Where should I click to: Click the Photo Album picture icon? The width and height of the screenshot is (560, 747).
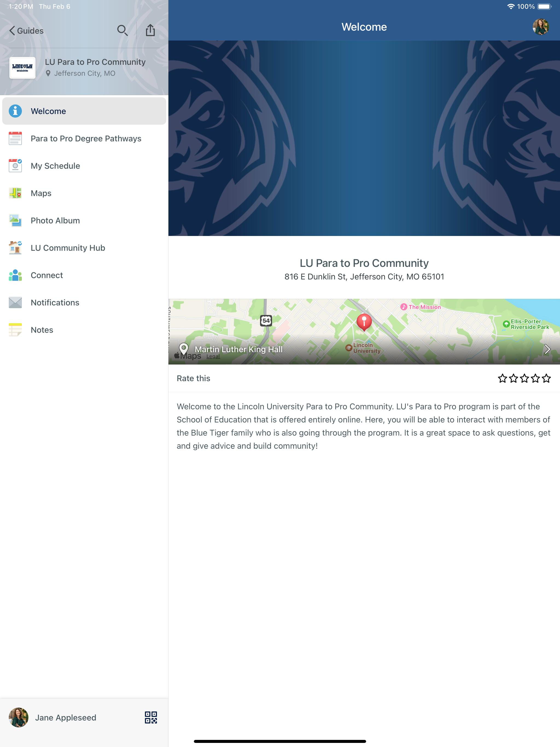15,221
